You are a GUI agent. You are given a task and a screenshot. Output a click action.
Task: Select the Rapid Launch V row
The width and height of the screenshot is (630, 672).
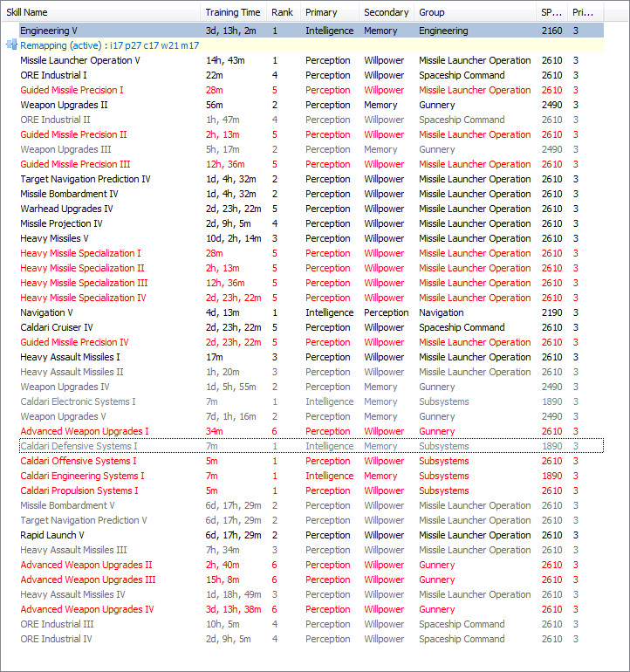point(312,535)
